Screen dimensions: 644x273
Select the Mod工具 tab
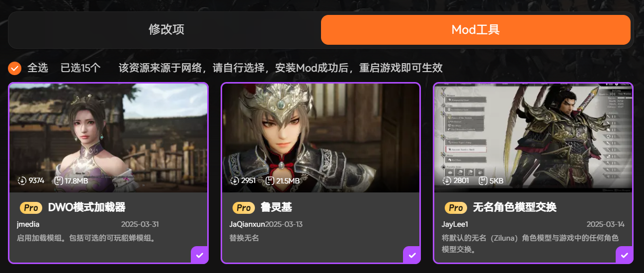point(476,30)
